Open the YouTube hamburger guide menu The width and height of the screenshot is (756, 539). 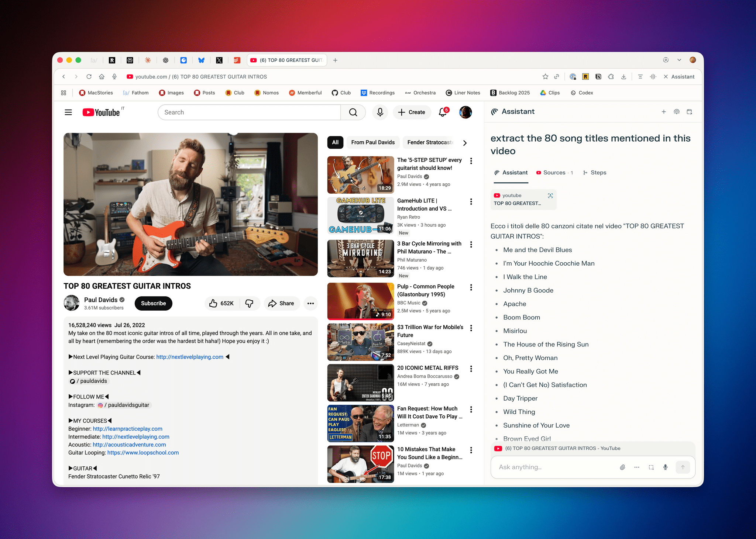(x=68, y=112)
